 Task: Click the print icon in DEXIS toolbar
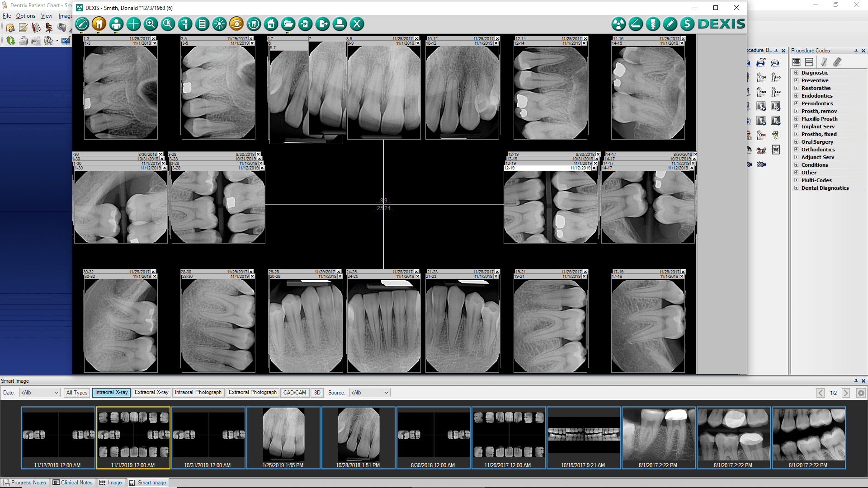pos(340,24)
